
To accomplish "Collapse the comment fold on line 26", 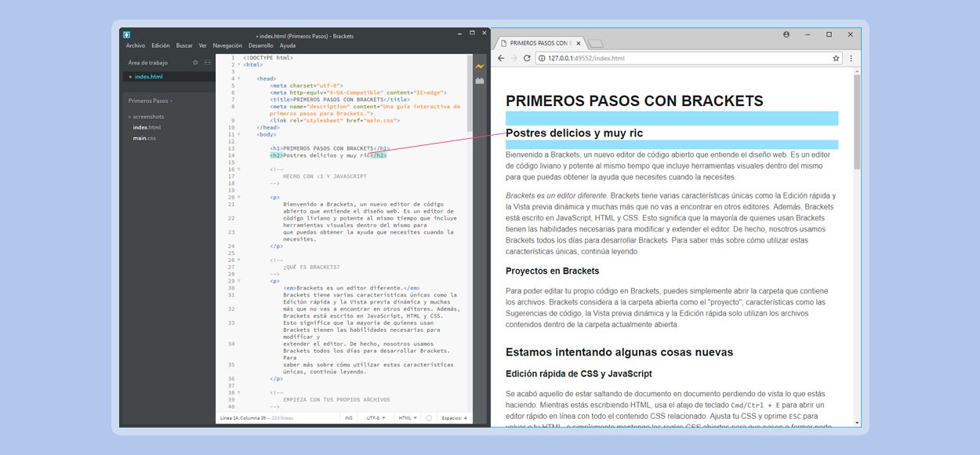I will [238, 260].
